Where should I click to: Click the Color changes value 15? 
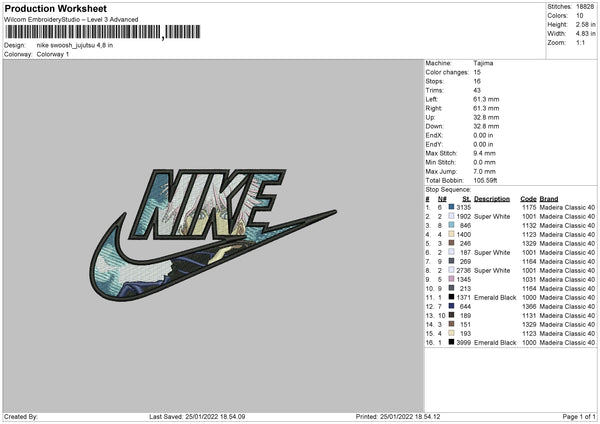[477, 72]
